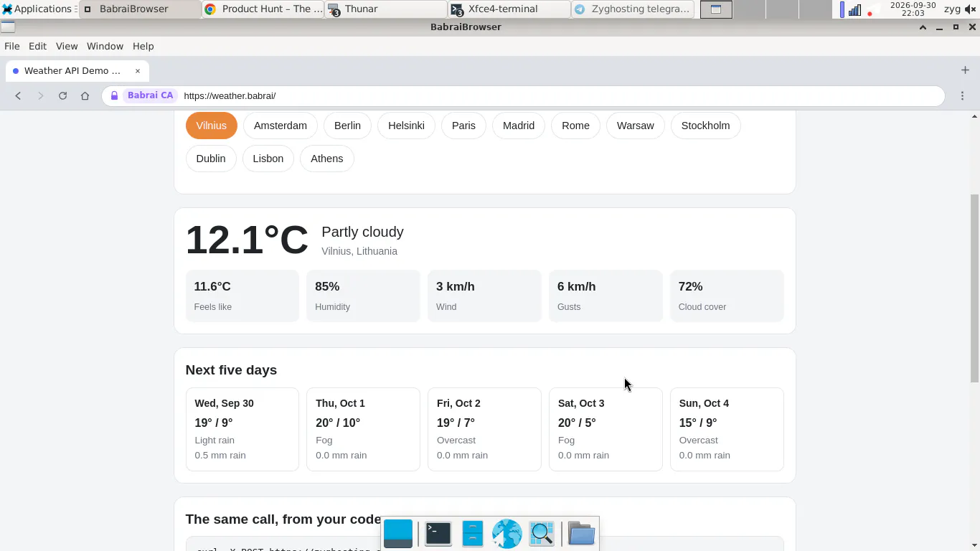Open the browser three-dot menu

click(x=963, y=95)
